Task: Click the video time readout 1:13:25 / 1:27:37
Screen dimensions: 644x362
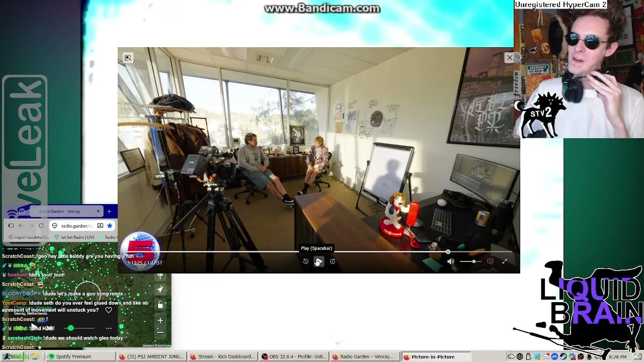Action: [x=145, y=262]
